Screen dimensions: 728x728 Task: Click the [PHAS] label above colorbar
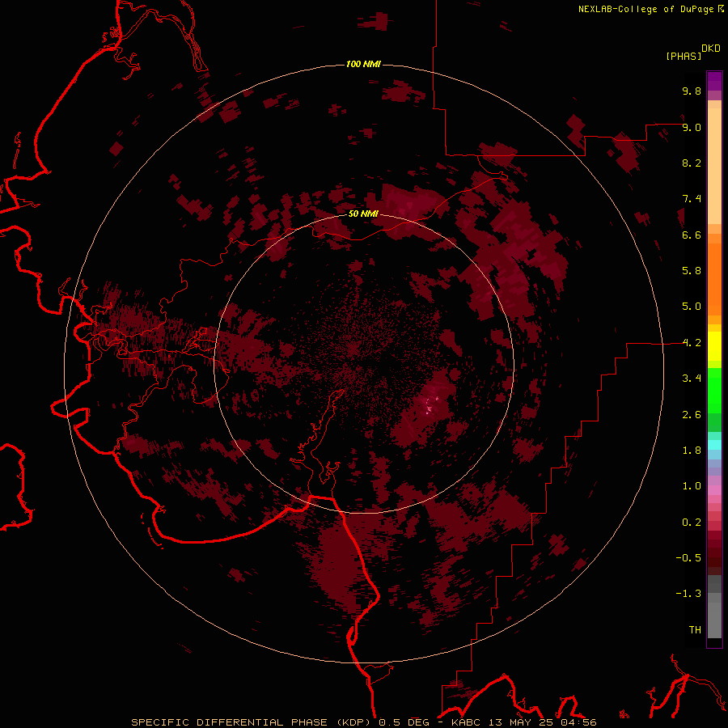(x=684, y=56)
